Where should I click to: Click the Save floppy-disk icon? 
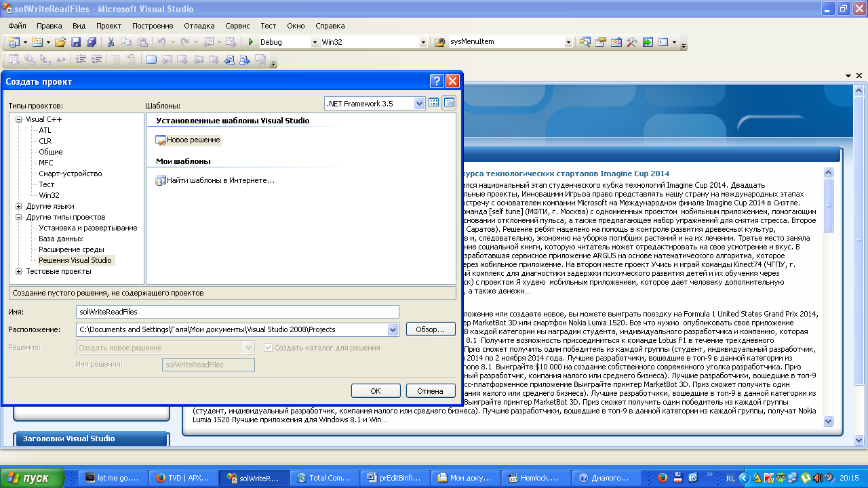tap(76, 42)
